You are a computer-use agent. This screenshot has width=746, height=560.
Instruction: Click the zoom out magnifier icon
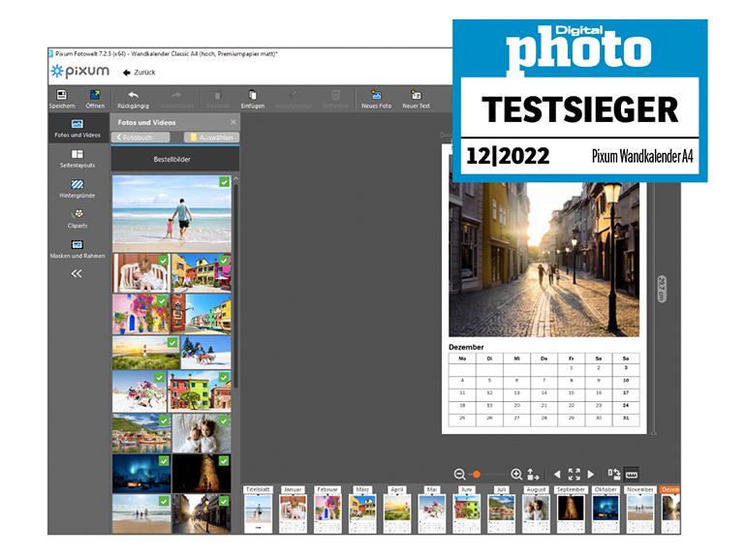tap(459, 474)
